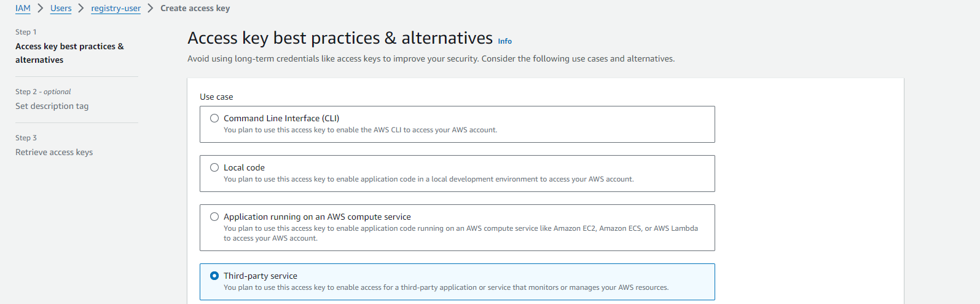Click the selected Third-party service radio button

[x=214, y=276]
